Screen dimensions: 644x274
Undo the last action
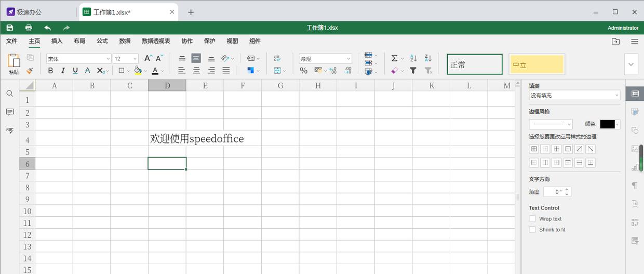pyautogui.click(x=48, y=28)
